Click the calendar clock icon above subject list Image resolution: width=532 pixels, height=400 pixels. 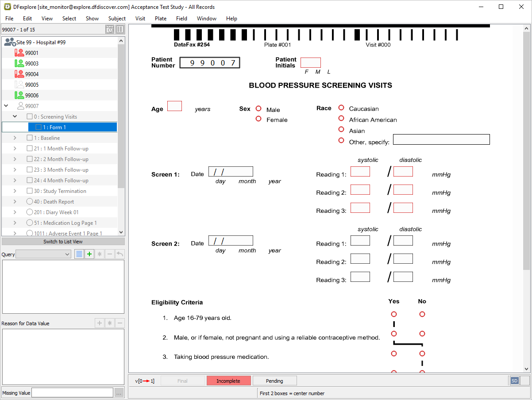110,30
